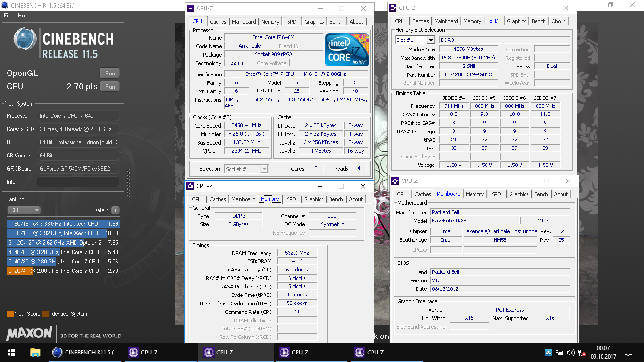Run the CPU benchmark
Viewport: 644px width, 362px height.
click(x=110, y=87)
